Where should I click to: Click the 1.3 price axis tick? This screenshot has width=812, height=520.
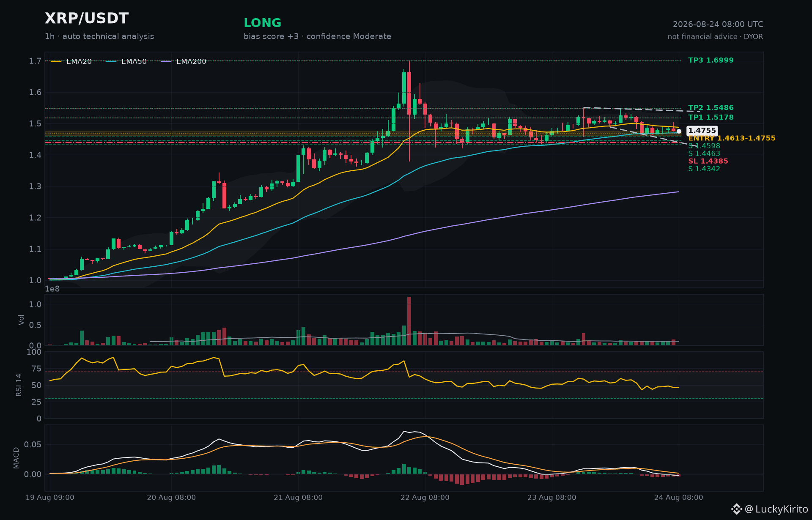(35, 186)
